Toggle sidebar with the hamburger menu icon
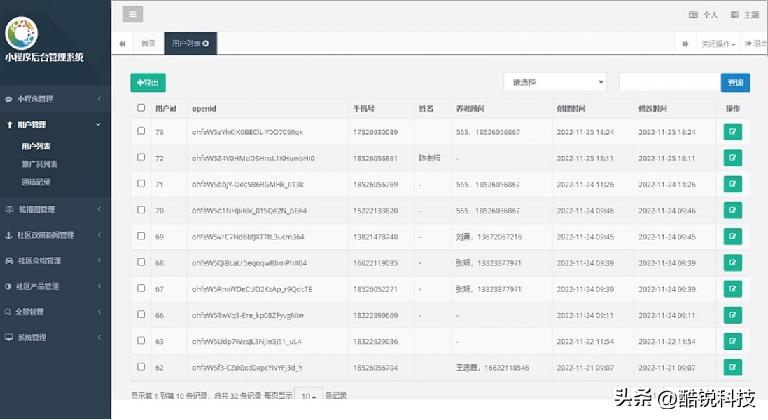The width and height of the screenshot is (768, 420). 133,14
